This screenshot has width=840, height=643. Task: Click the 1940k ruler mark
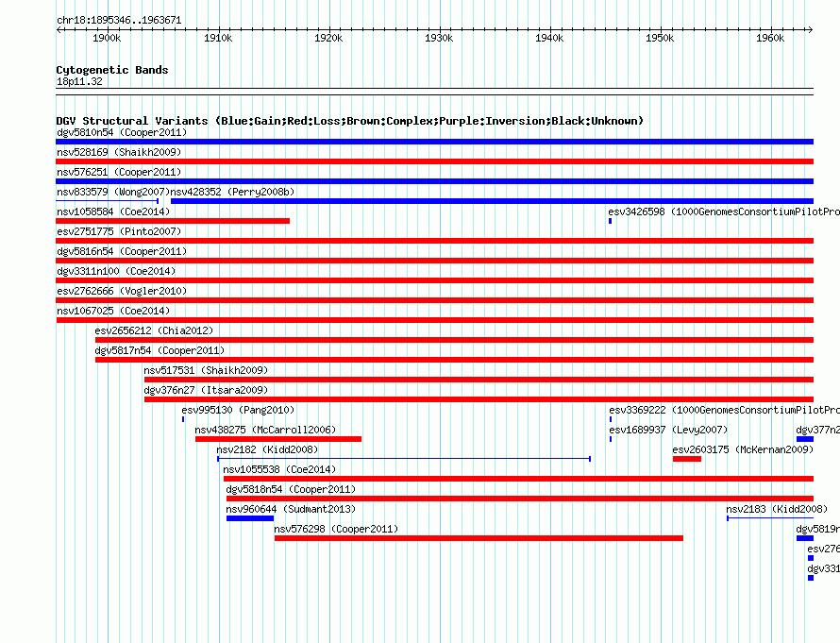pos(549,38)
